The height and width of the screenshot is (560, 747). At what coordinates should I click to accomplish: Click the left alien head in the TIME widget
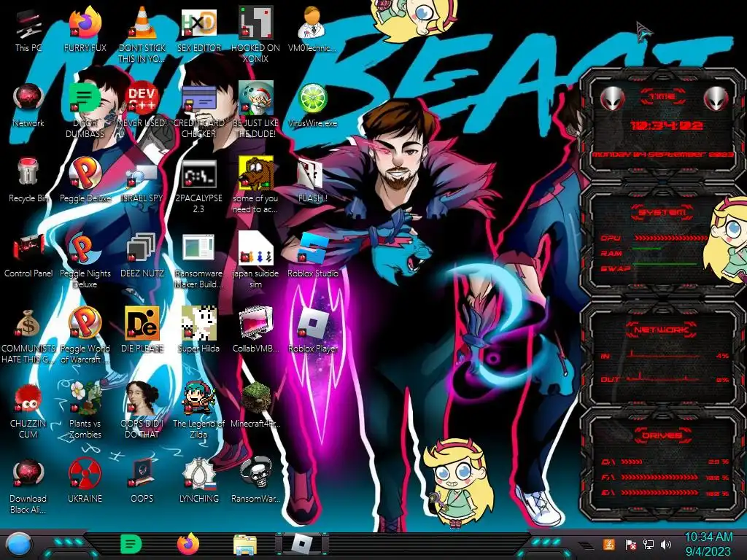point(612,99)
